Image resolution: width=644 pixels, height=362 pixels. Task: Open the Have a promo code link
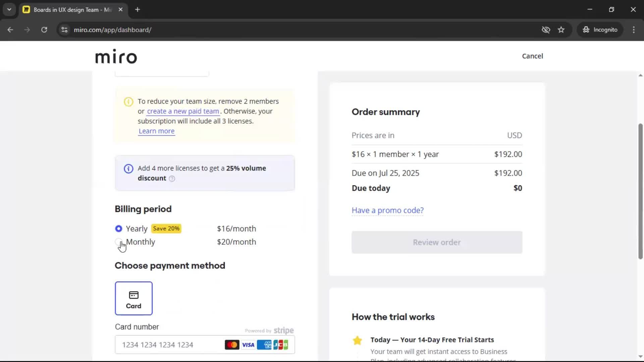tap(387, 210)
